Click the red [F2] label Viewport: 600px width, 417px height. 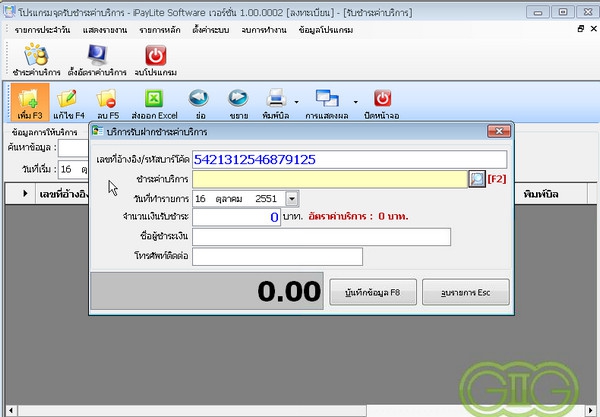pyautogui.click(x=497, y=179)
